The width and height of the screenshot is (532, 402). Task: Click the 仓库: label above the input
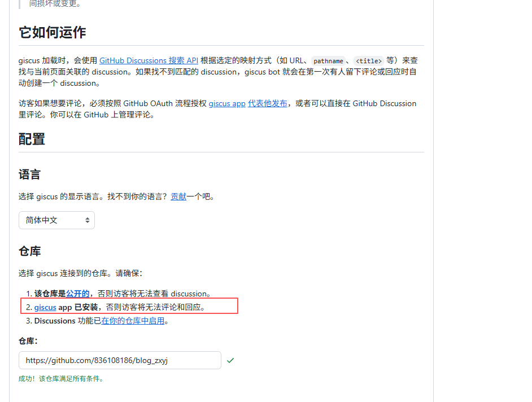tap(28, 341)
